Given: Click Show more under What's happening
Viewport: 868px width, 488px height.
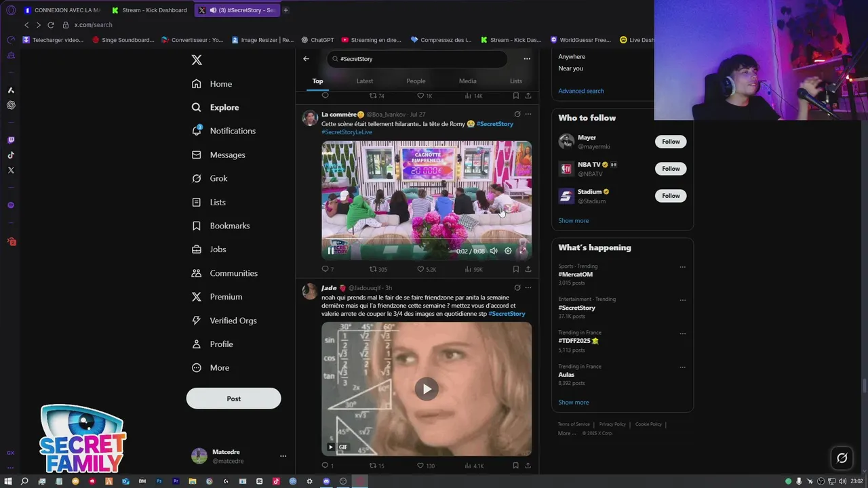Looking at the screenshot, I should pos(574,403).
